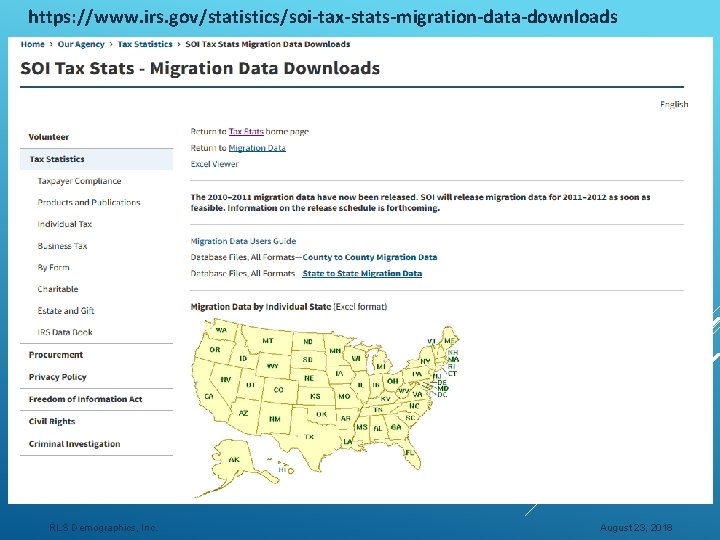Open IRS Data Book sidebar entry
This screenshot has width=720, height=540.
tap(65, 332)
